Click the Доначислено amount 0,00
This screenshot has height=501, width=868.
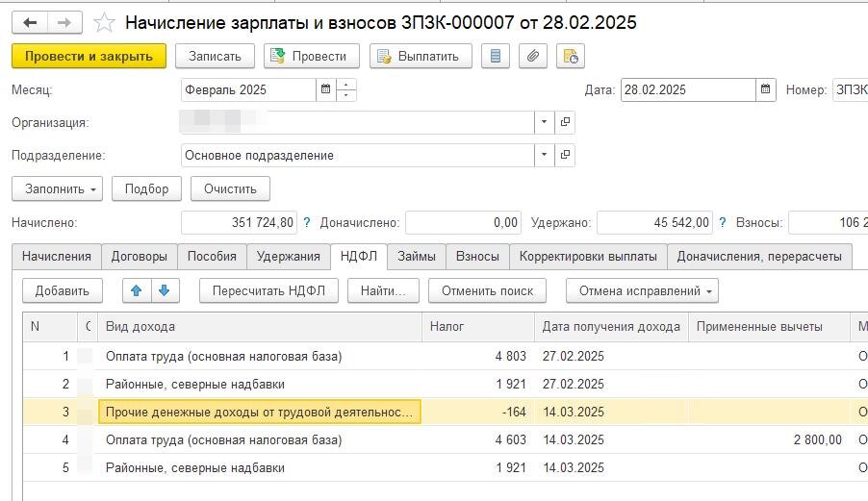[x=463, y=222]
